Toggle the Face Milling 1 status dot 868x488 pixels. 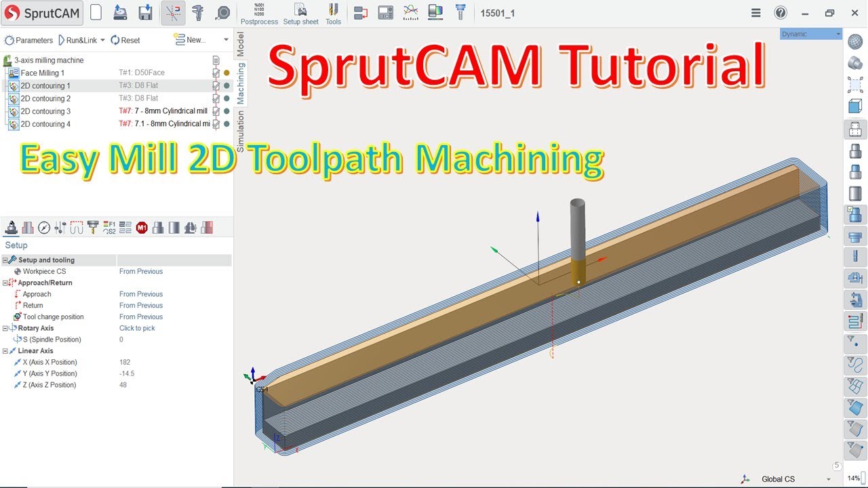tap(226, 73)
